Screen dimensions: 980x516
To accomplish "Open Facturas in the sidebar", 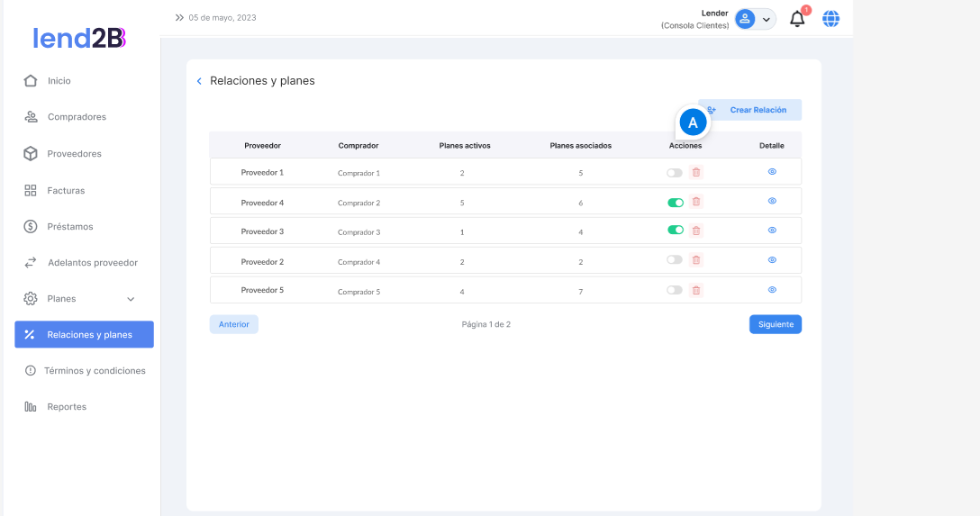I will (66, 190).
